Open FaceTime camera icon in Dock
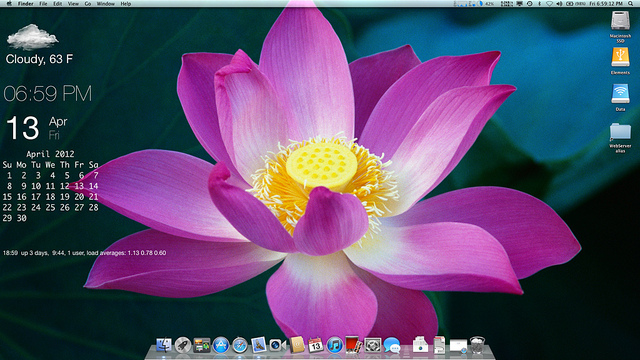The image size is (640, 360). [x=278, y=345]
